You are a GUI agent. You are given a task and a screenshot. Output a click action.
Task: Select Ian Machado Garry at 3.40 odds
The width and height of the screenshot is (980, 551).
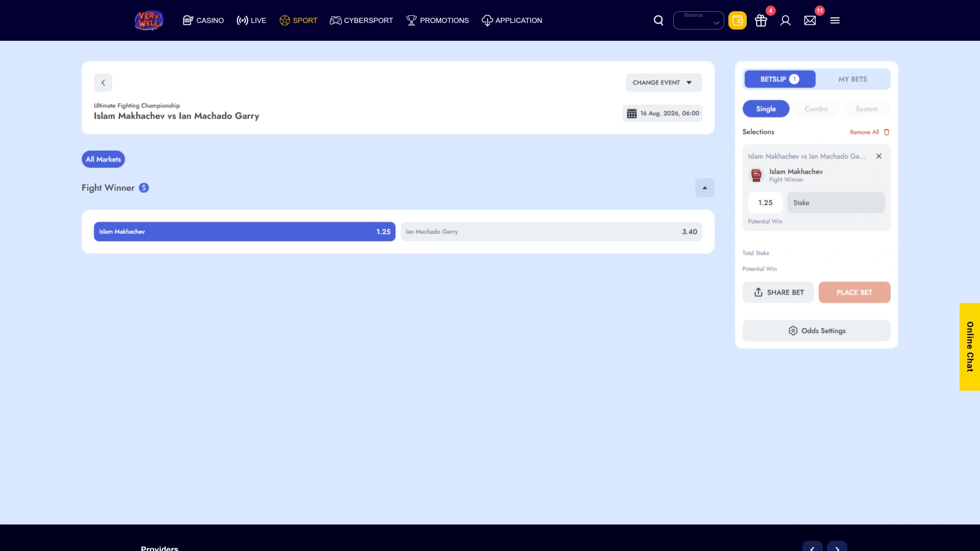tap(551, 232)
